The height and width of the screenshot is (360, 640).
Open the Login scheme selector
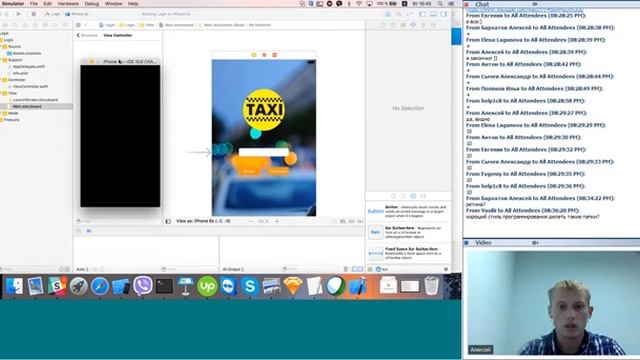point(52,14)
